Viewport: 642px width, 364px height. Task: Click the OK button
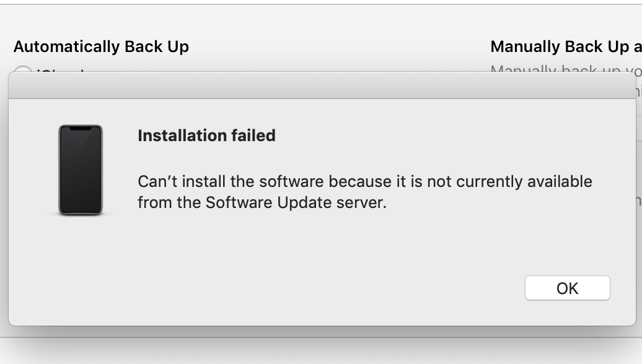click(x=568, y=288)
